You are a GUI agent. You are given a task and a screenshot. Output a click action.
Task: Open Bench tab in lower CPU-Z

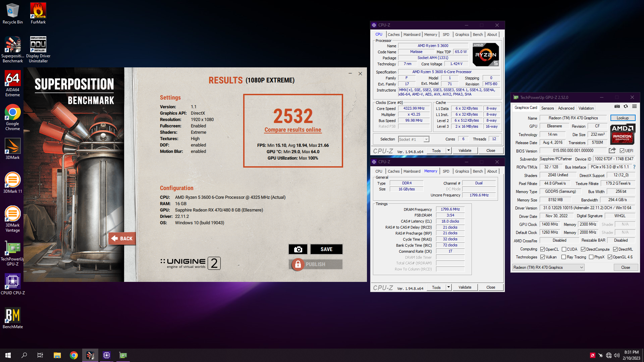click(478, 171)
